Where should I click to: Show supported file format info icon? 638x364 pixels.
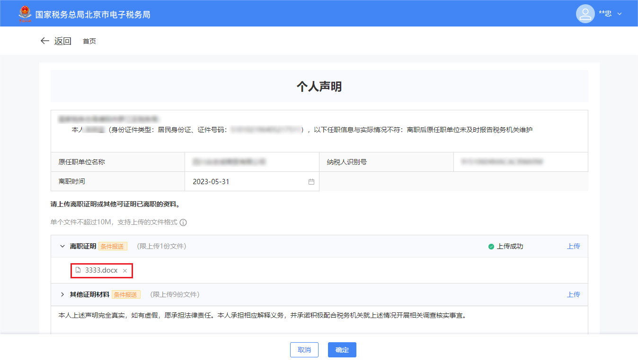point(183,222)
